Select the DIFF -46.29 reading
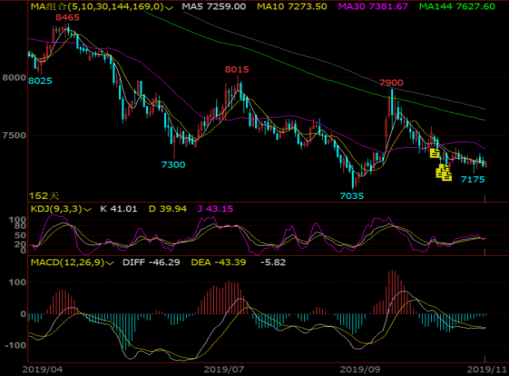The height and width of the screenshot is (376, 509). [151, 262]
